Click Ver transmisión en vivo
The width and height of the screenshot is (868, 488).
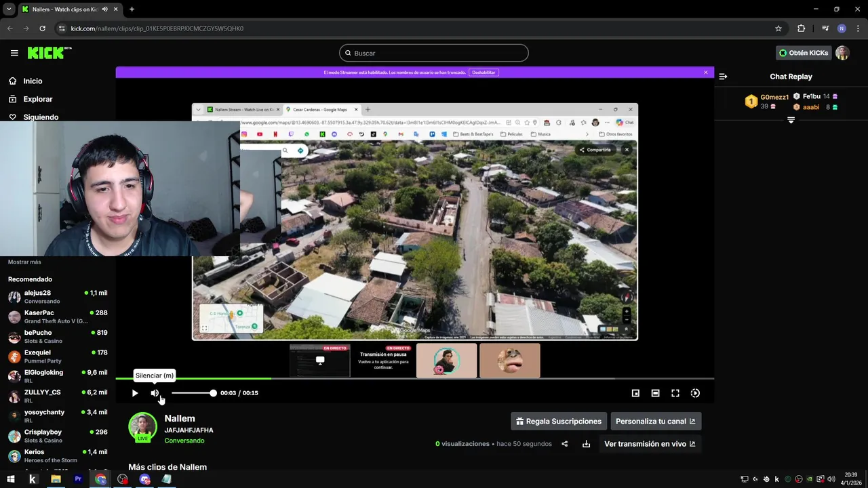click(650, 444)
